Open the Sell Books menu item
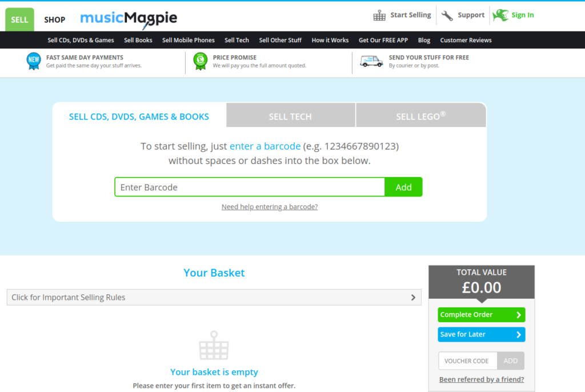This screenshot has height=392, width=585. click(138, 41)
